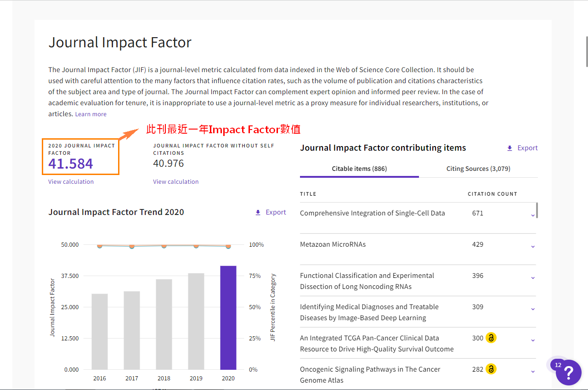The image size is (588, 390).
Task: Click the Journal Impact Factor page heading
Action: (x=120, y=42)
